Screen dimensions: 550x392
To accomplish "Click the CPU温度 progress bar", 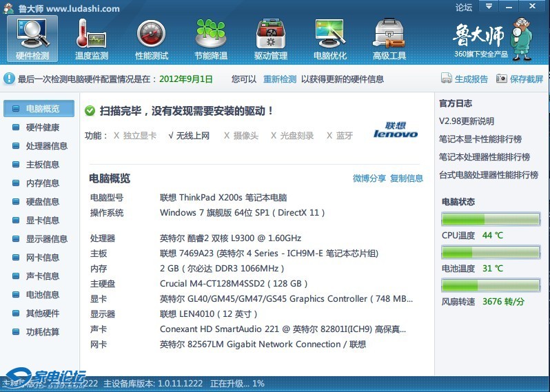I will [491, 220].
